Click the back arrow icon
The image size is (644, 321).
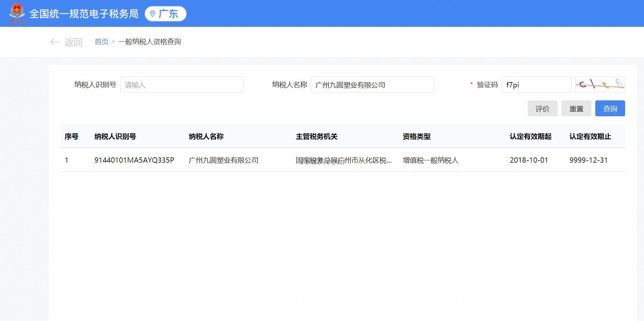55,42
